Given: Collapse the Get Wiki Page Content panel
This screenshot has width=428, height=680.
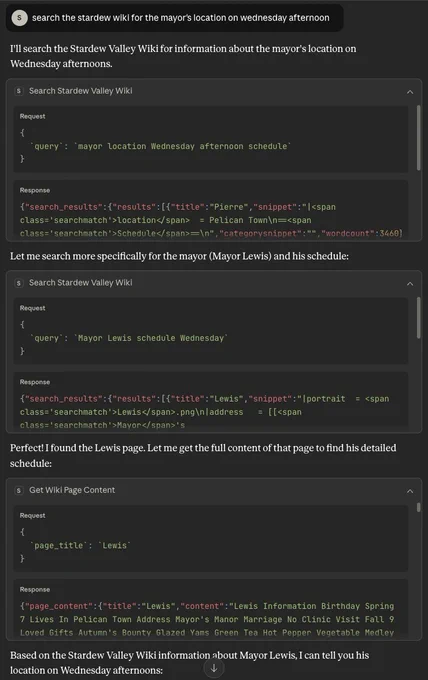Looking at the screenshot, I should tap(410, 491).
